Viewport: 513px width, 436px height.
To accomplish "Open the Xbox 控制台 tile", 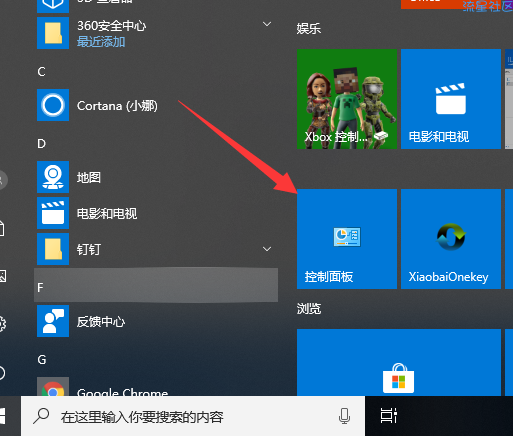I will coord(347,99).
